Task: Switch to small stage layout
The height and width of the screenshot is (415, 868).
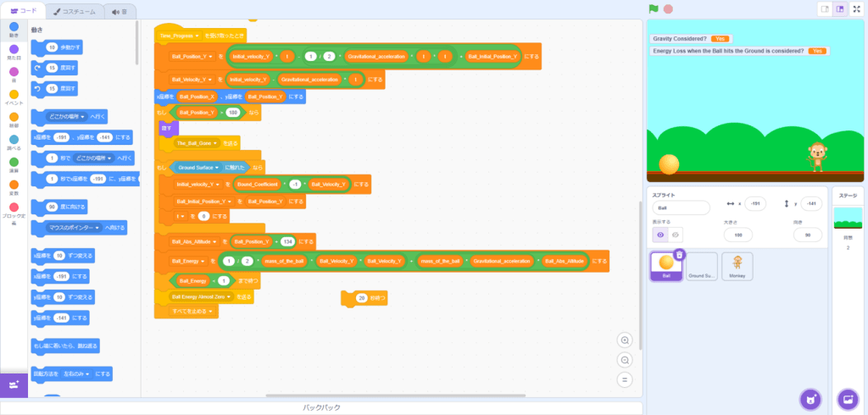Action: coord(823,8)
